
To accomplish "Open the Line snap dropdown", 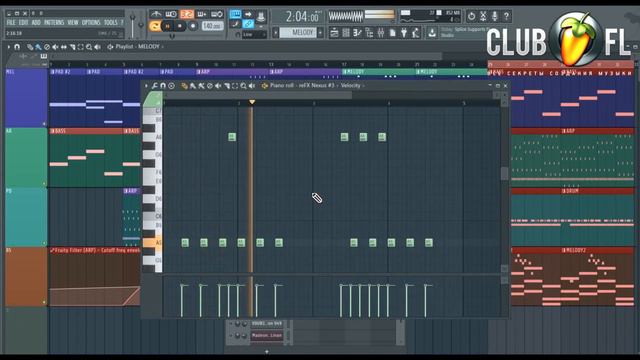I will (254, 35).
